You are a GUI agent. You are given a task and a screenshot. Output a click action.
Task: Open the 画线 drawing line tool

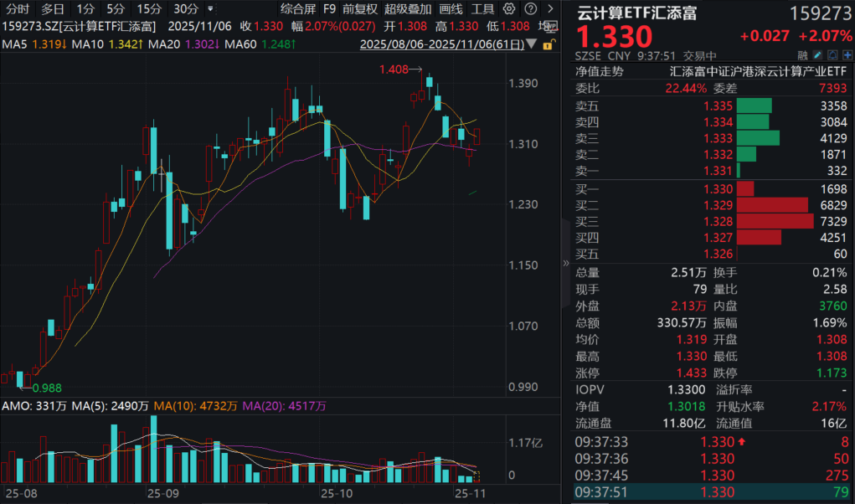click(450, 8)
